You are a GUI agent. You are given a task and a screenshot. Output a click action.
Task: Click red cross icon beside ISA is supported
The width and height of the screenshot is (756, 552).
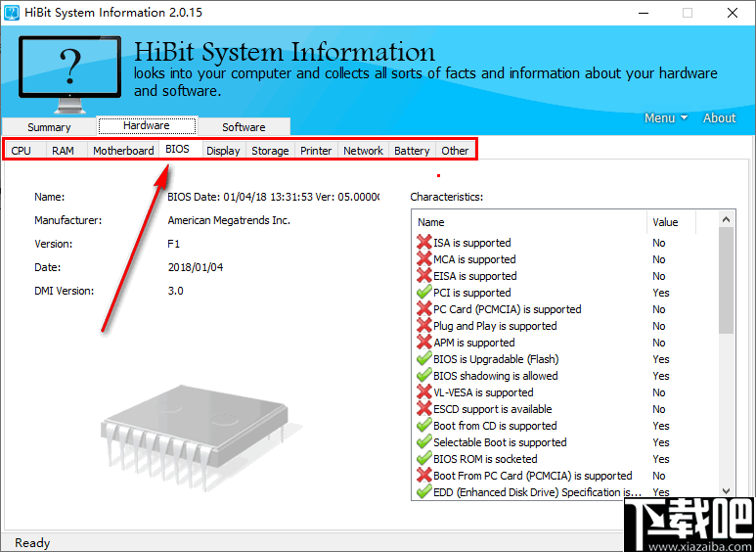(x=423, y=243)
